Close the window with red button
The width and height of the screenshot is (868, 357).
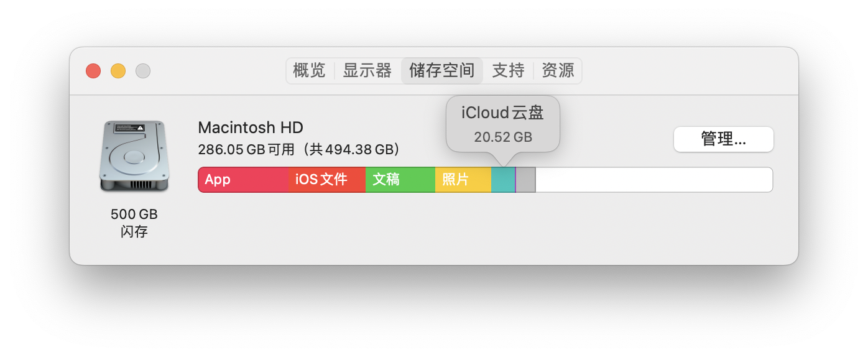tap(93, 71)
